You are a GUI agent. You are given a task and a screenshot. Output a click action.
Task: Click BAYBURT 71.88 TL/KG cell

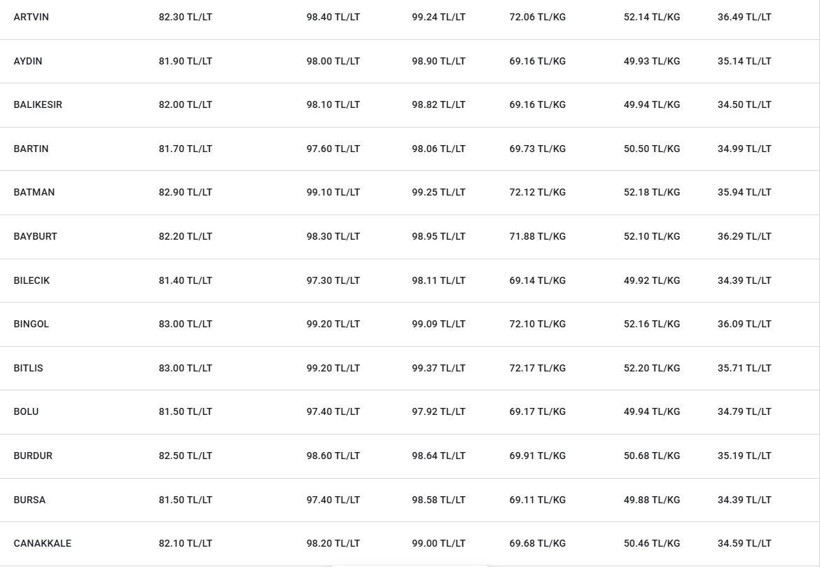click(538, 236)
